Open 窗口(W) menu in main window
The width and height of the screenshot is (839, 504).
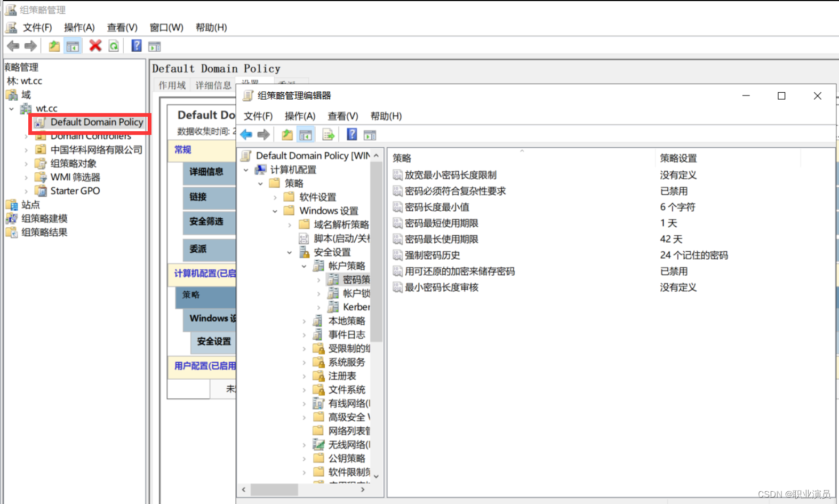tap(166, 27)
